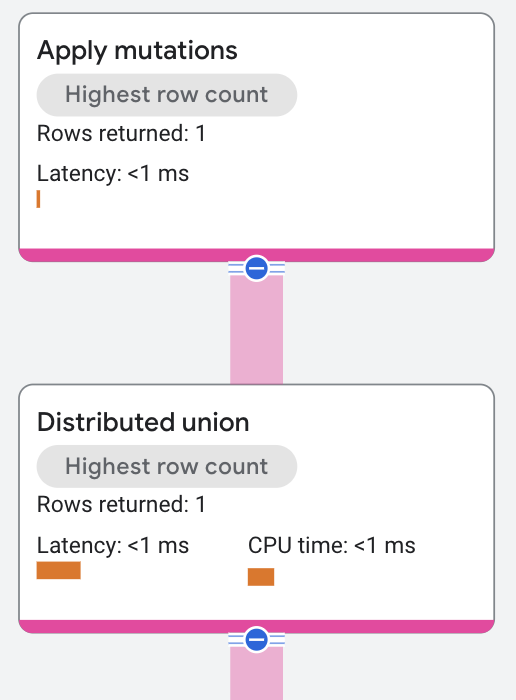Click Distributed union latency orange bar

coord(58,570)
